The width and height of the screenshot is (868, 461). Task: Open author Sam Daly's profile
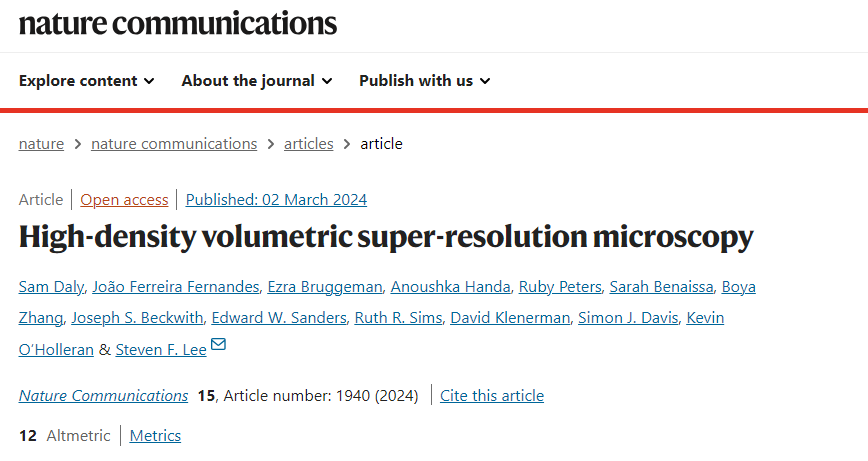51,287
